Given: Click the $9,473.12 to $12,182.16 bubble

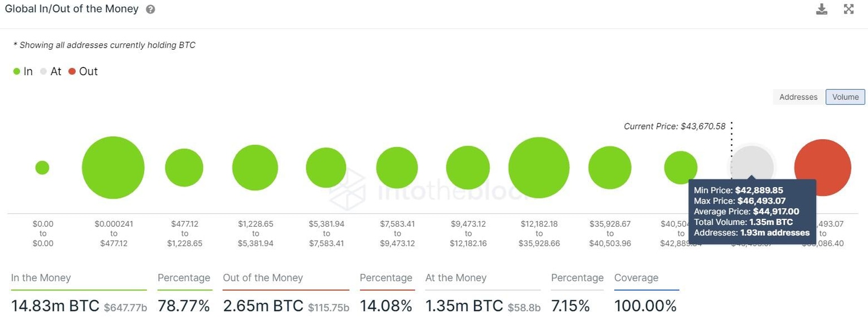Looking at the screenshot, I should 468,167.
